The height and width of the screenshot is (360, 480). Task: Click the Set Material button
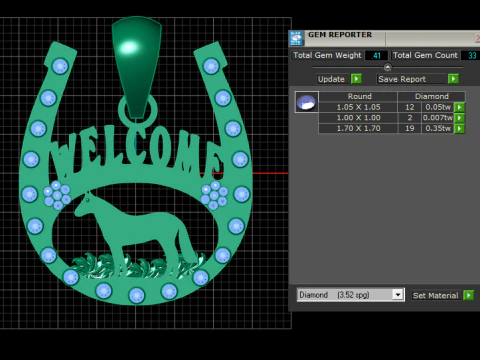click(x=436, y=295)
